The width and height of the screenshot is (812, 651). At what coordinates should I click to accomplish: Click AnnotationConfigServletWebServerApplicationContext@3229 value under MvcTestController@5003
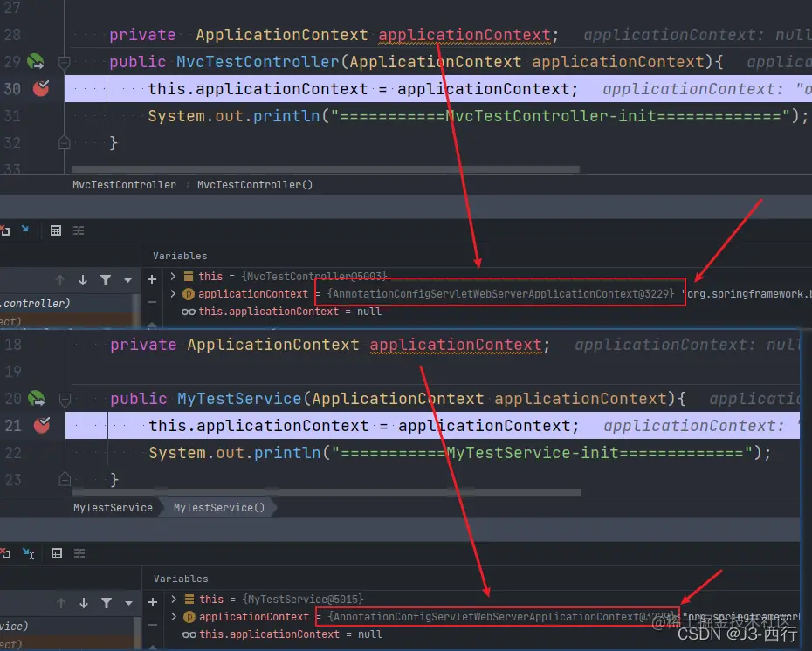[500, 294]
